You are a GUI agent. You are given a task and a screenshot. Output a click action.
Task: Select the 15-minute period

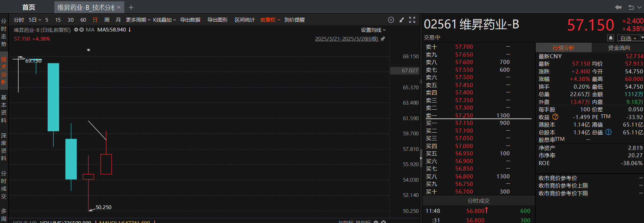[58, 20]
